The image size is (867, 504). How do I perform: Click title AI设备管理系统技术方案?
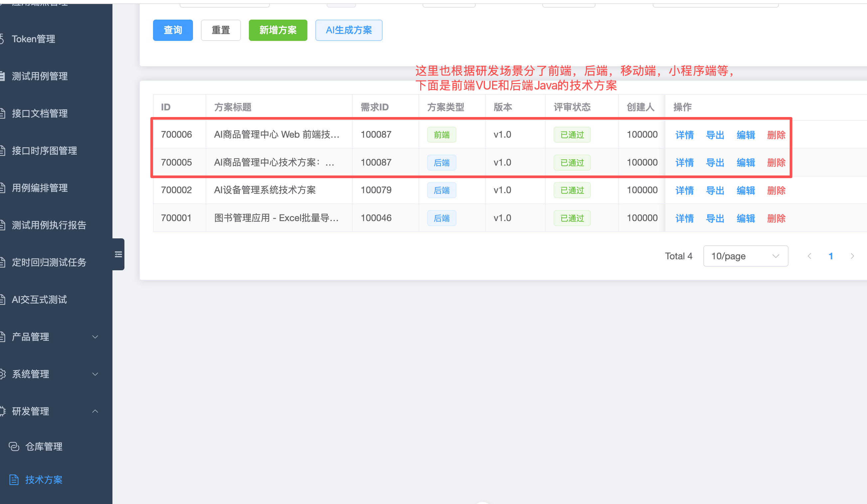tap(265, 190)
